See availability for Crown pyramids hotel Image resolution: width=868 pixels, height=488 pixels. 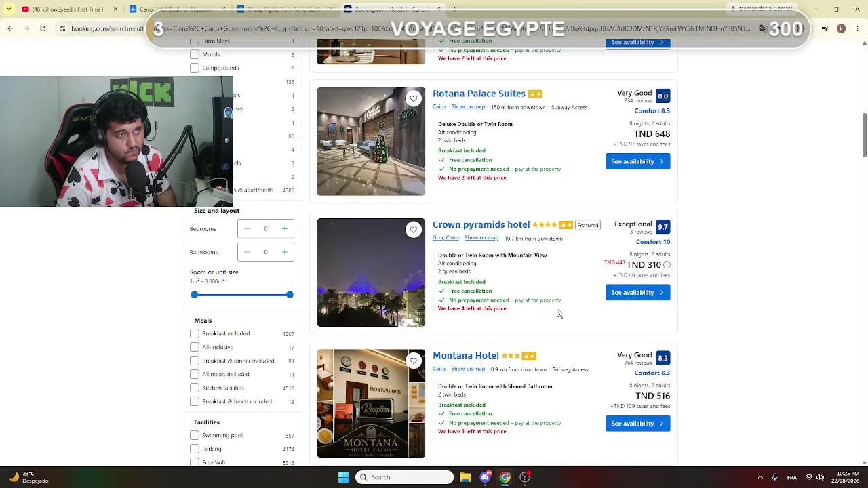pos(637,292)
